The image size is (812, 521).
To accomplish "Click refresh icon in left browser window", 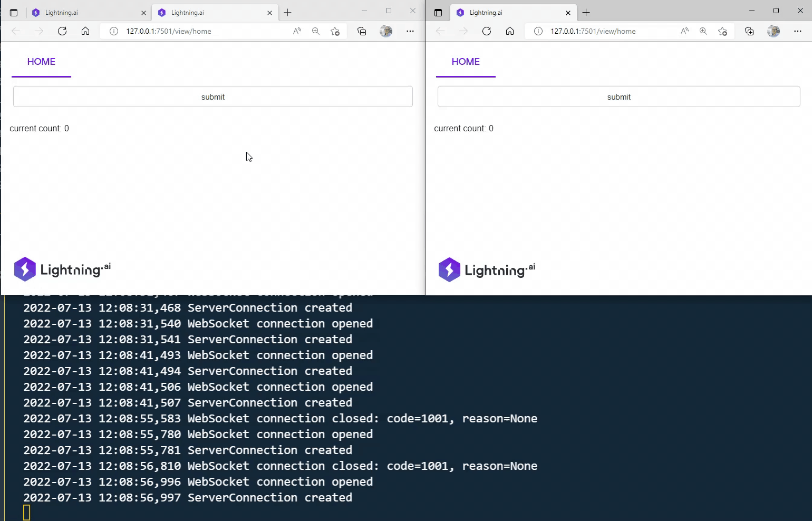I will coord(62,31).
